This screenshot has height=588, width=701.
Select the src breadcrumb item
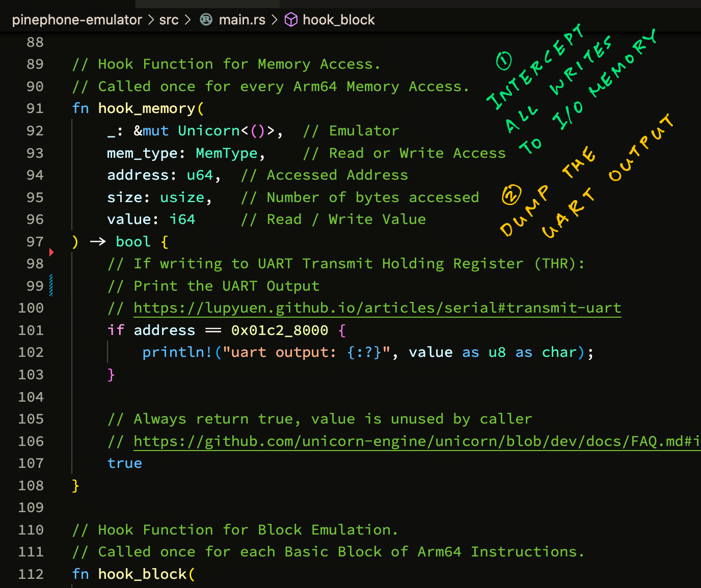coord(169,20)
